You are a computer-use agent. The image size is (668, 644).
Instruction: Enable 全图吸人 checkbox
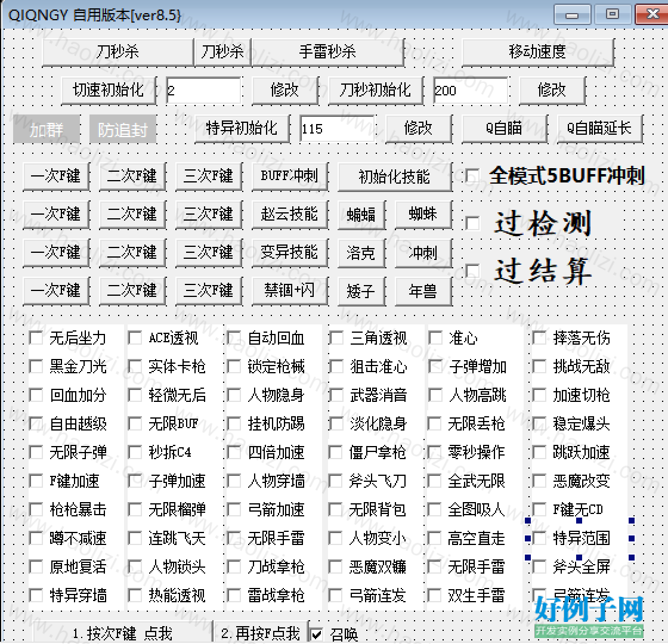pyautogui.click(x=434, y=510)
